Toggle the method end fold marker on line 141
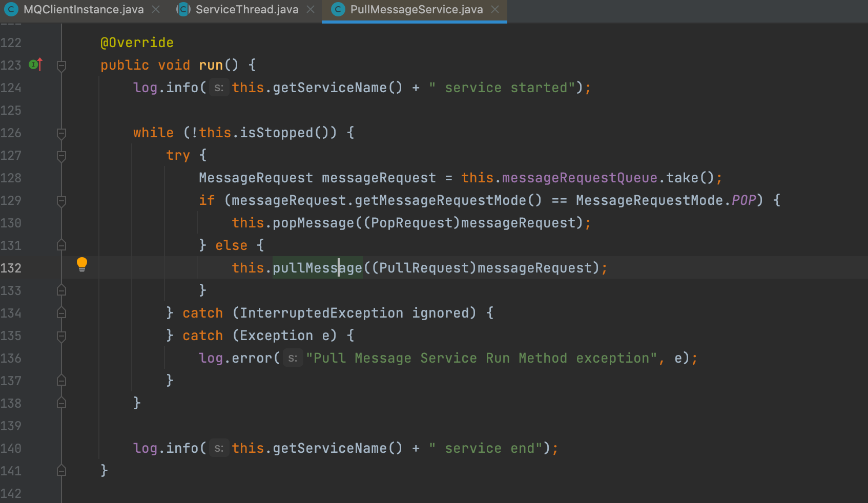The height and width of the screenshot is (503, 868). (61, 471)
